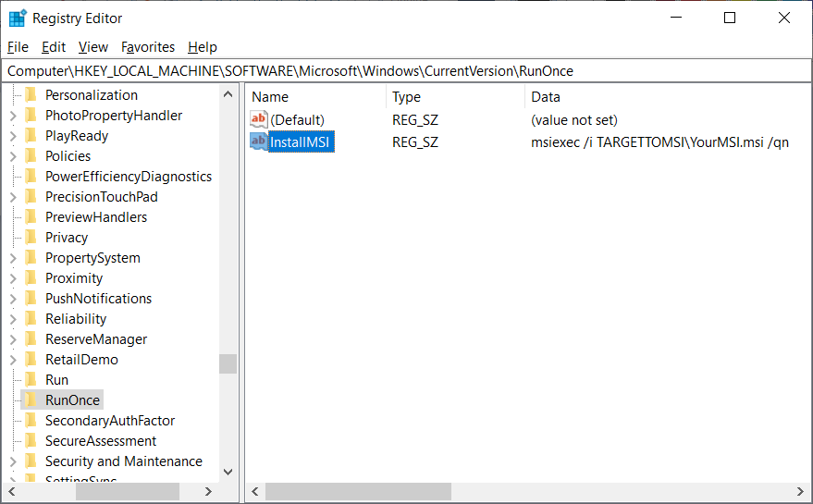Image resolution: width=813 pixels, height=504 pixels.
Task: Click tree pane scroll left arrow
Action: 12,491
